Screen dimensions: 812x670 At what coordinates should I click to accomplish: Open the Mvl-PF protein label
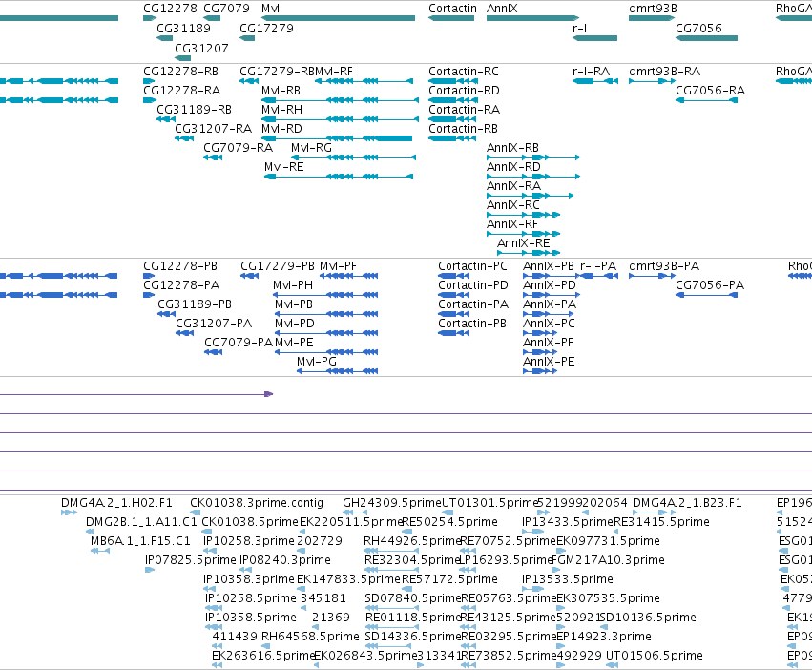pos(338,266)
